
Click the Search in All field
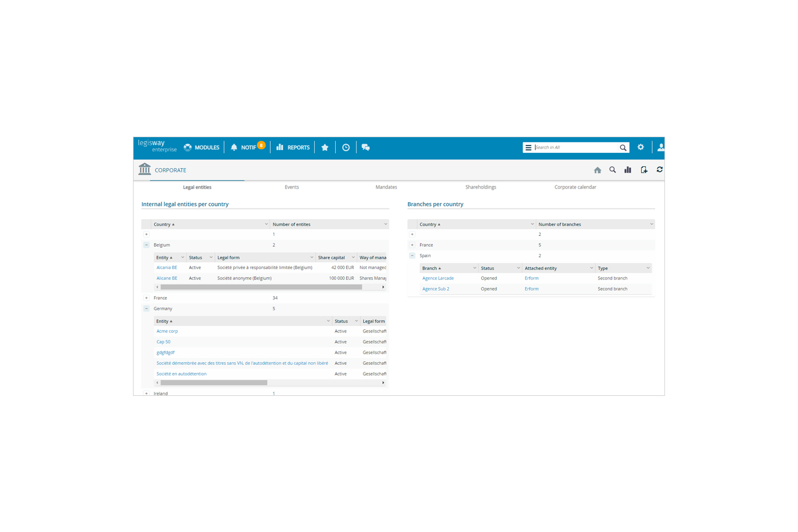tap(575, 148)
